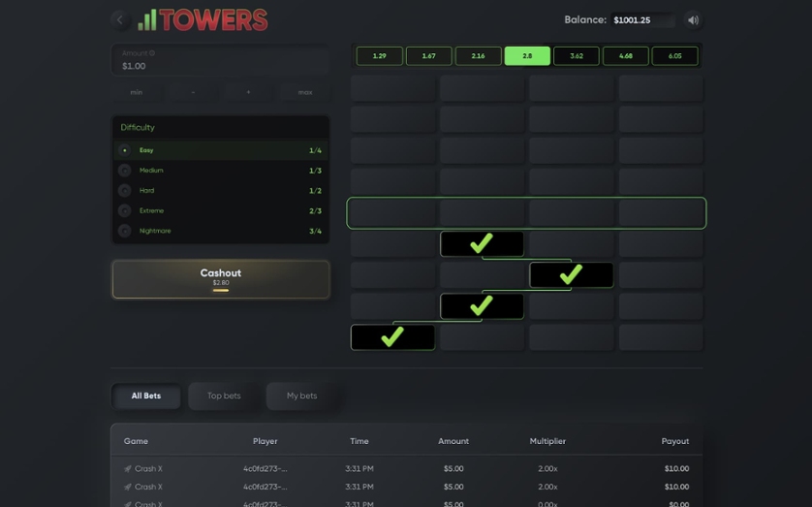Image resolution: width=812 pixels, height=507 pixels.
Task: Mute the game sound with the speaker icon
Action: tap(693, 19)
